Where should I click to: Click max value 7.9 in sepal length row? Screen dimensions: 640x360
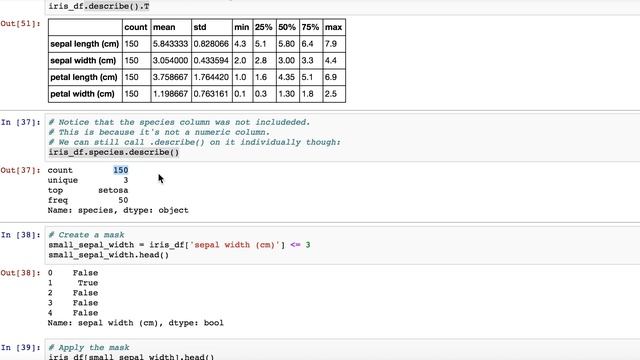[x=331, y=44]
